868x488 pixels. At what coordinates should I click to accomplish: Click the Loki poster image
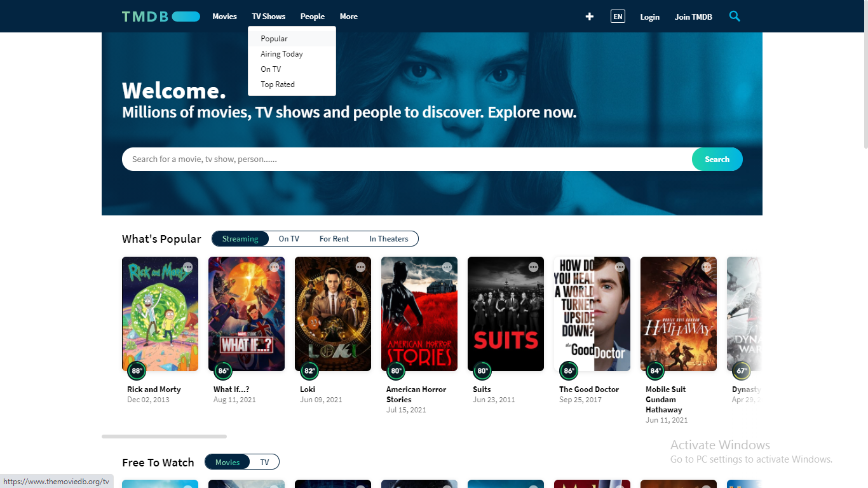333,314
